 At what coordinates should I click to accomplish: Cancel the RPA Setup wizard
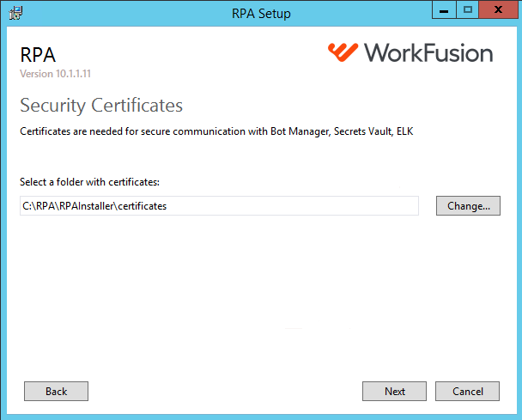(x=467, y=391)
